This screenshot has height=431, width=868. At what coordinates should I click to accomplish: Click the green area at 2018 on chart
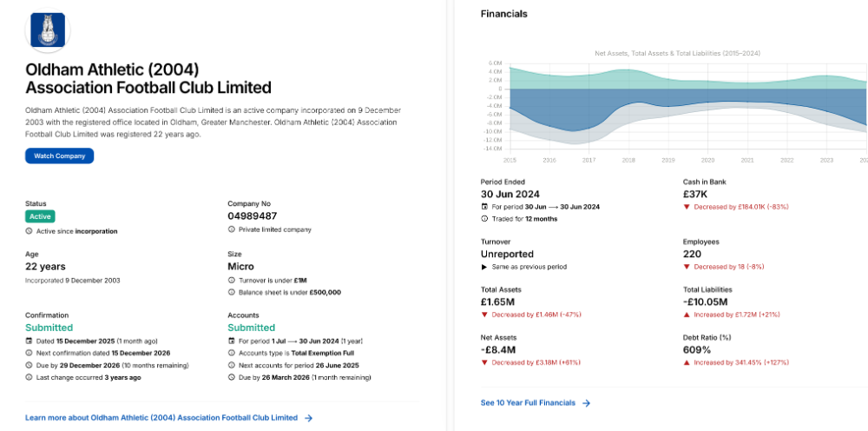(628, 78)
